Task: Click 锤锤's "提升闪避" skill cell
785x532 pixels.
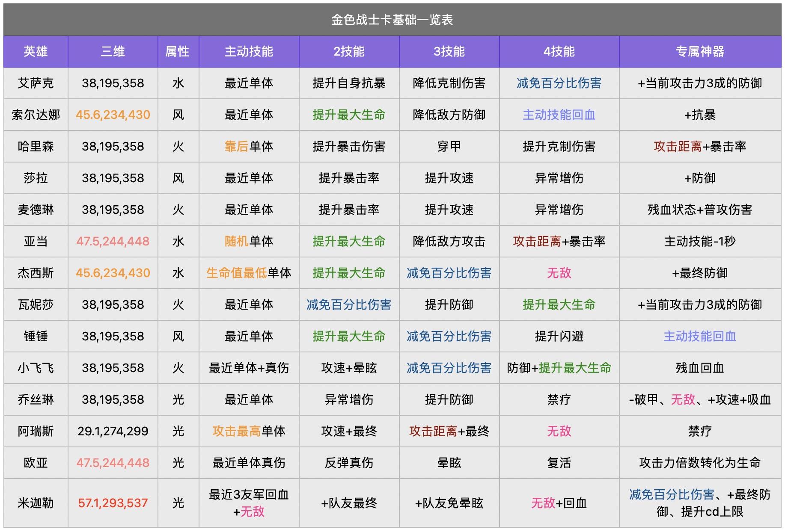Action: pos(559,336)
